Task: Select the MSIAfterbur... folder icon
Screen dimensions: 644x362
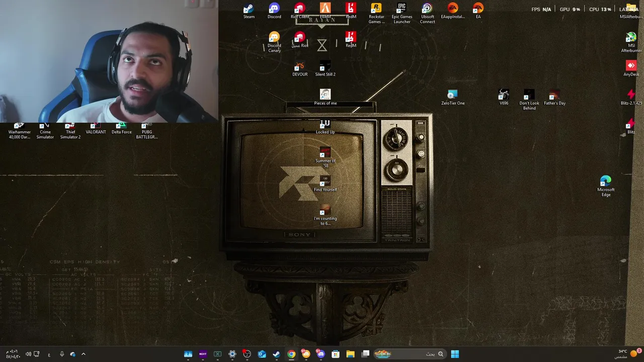Action: tap(631, 11)
